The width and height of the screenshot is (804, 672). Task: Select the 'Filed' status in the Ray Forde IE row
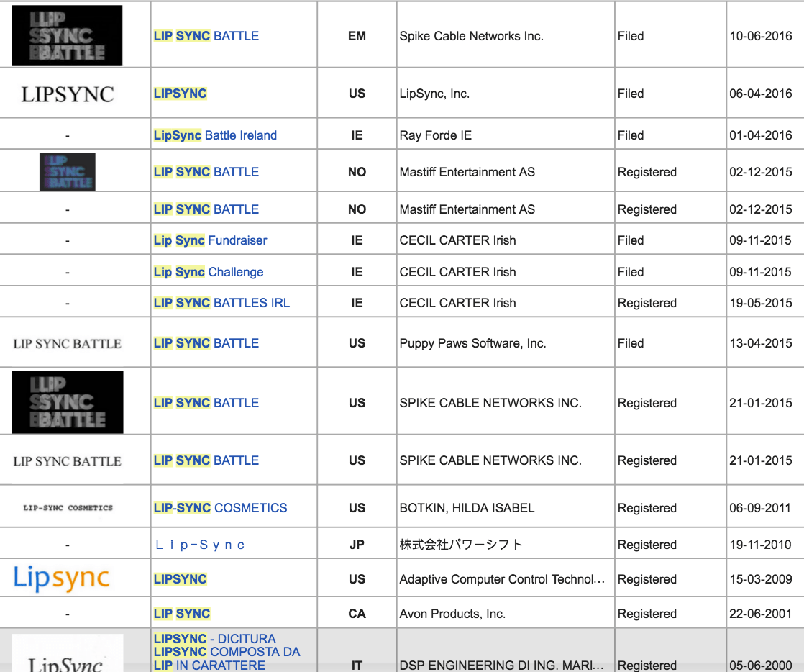pyautogui.click(x=631, y=135)
